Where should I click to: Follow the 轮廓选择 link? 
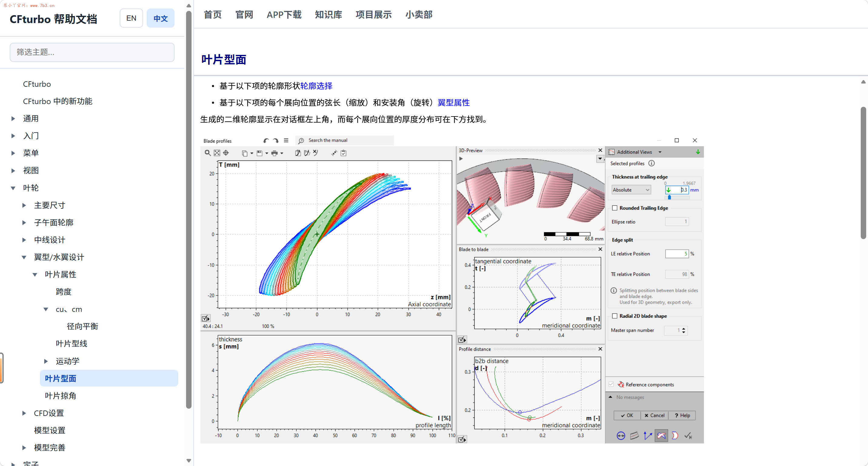pos(316,86)
